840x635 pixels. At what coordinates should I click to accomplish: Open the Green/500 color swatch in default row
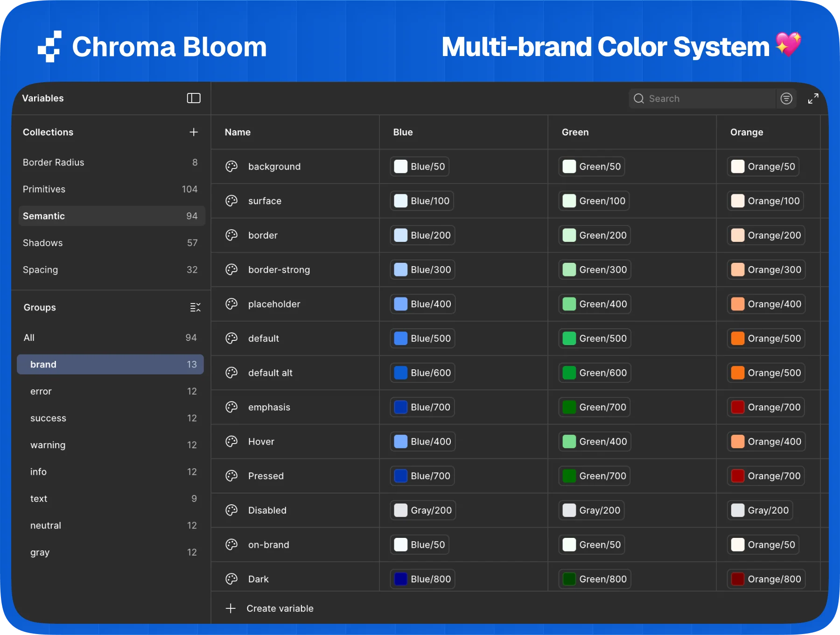click(x=569, y=339)
